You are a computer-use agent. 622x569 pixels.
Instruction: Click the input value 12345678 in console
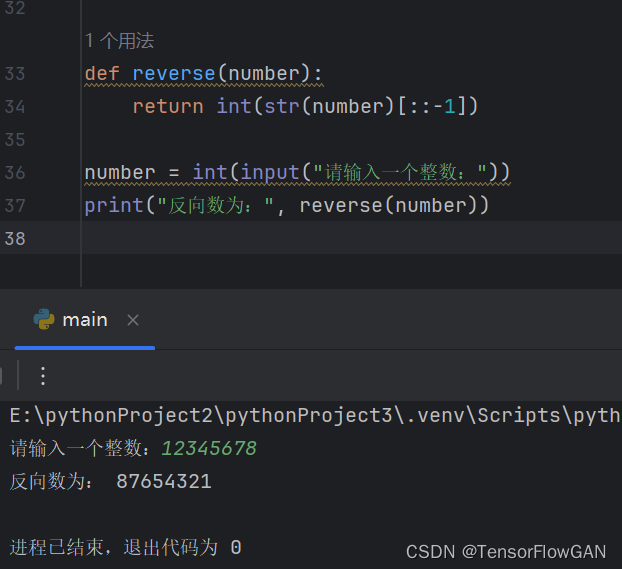click(209, 448)
